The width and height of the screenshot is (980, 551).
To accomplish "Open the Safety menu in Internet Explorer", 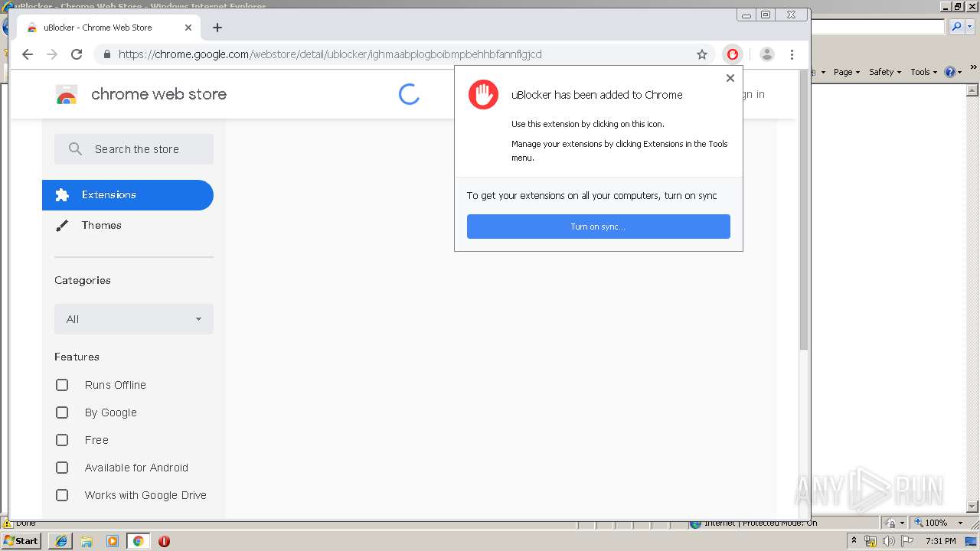I will [884, 72].
